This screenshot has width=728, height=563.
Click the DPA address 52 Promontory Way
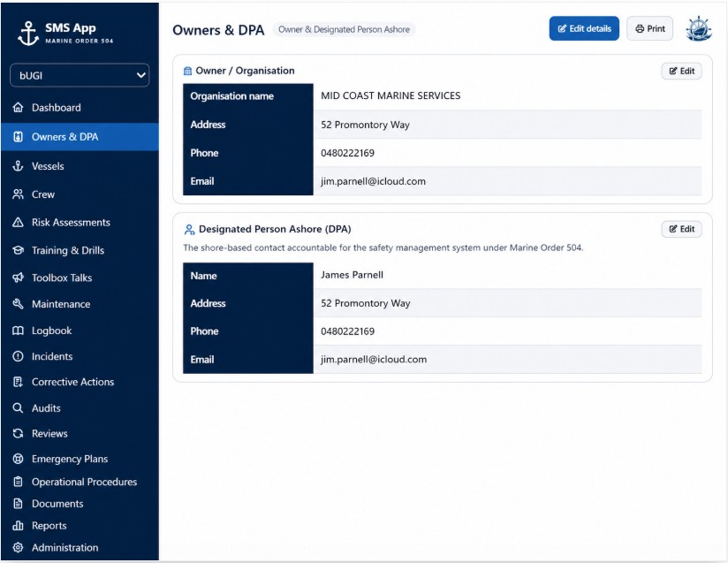pyautogui.click(x=366, y=303)
